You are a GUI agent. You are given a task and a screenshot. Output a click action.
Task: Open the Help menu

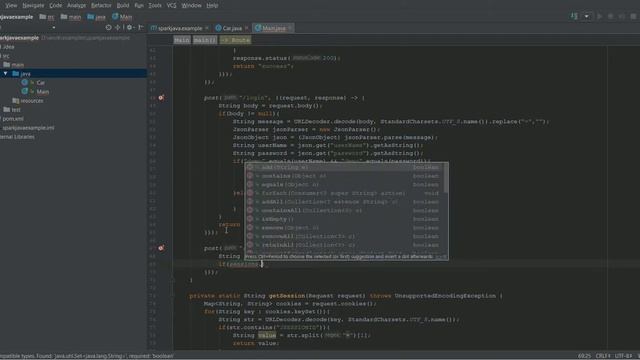212,5
